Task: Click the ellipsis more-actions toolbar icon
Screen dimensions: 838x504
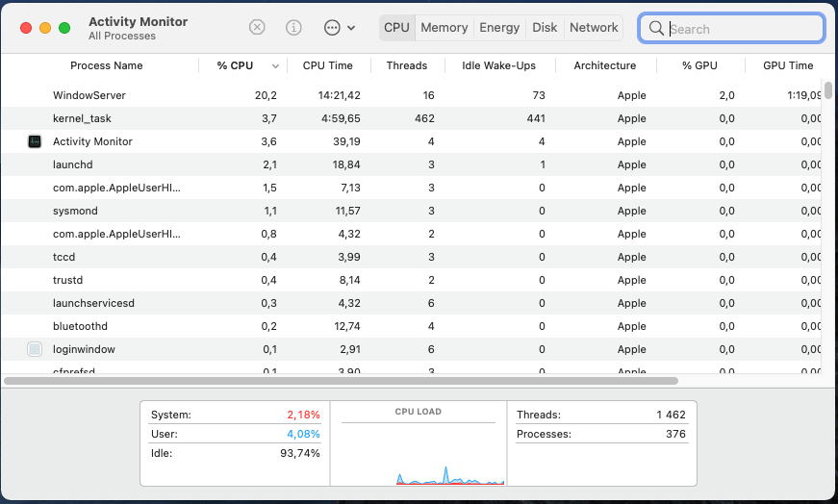Action: click(332, 27)
